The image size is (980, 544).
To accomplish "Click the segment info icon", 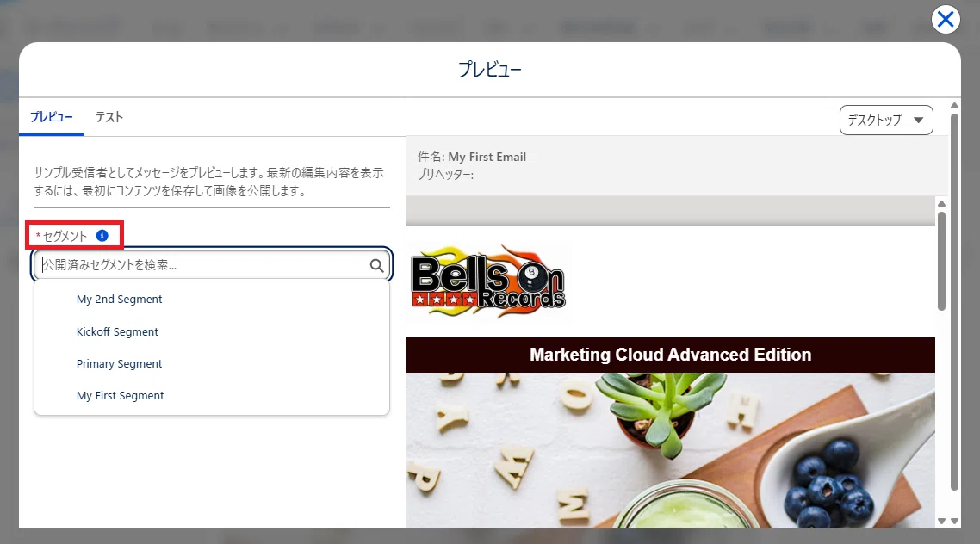I will 102,236.
